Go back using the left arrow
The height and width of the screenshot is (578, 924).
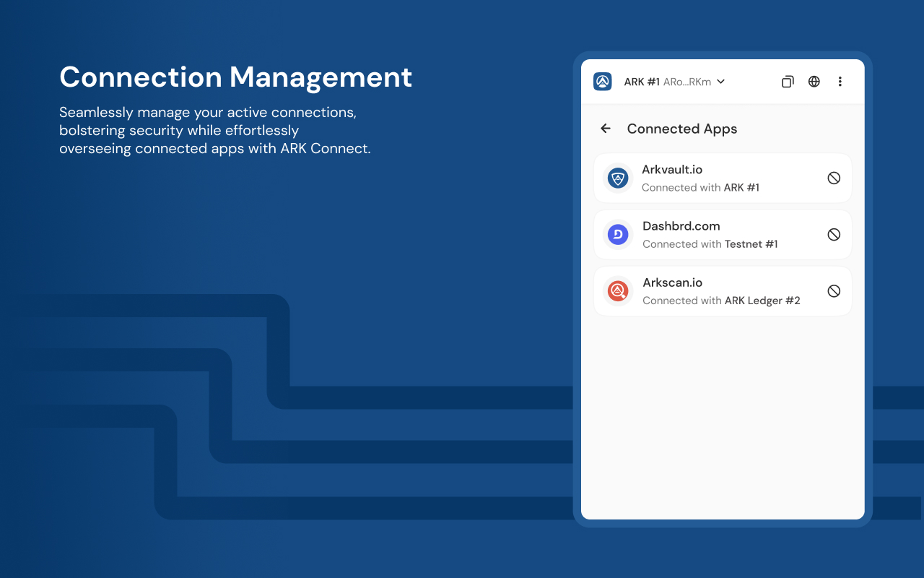coord(606,129)
